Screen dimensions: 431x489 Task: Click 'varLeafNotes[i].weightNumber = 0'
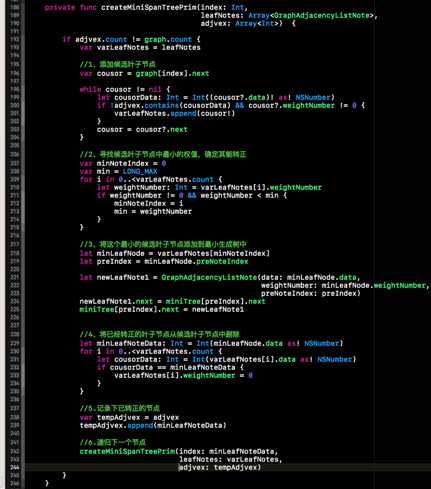click(183, 375)
